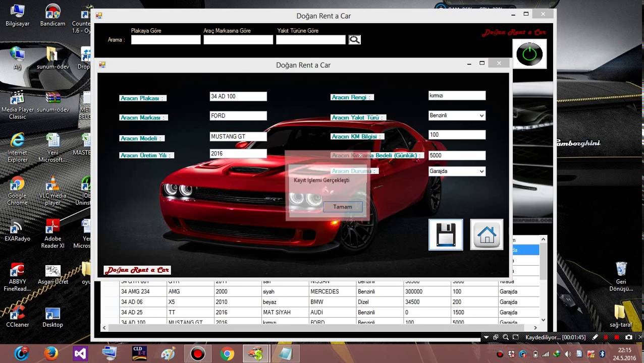Click Tamam in the message box

click(343, 207)
